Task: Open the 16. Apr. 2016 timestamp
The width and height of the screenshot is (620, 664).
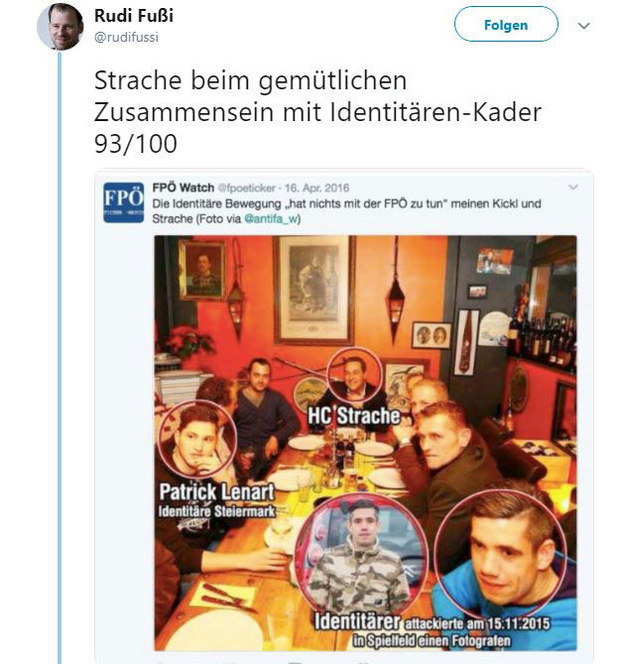Action: 317,188
